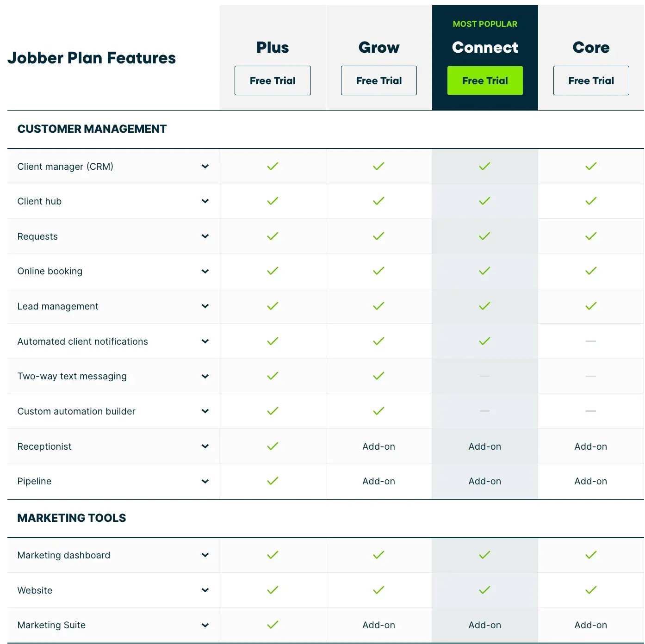This screenshot has width=645, height=644.
Task: Click the MOST POPULAR label
Action: 485,24
